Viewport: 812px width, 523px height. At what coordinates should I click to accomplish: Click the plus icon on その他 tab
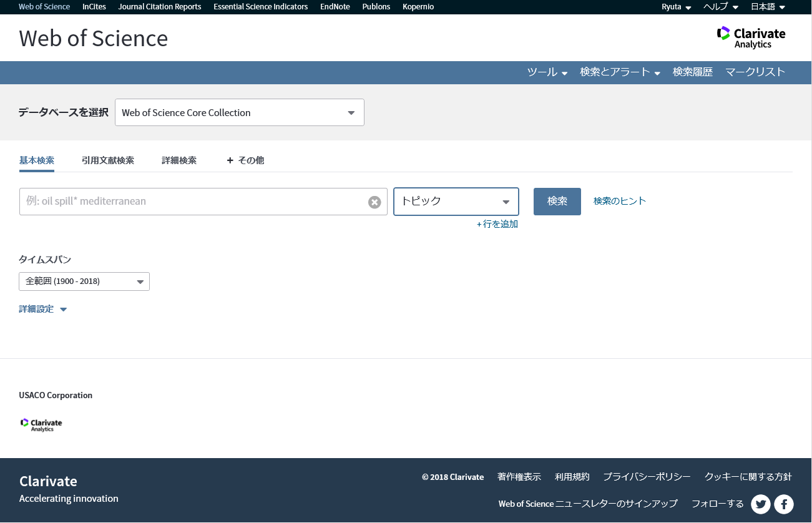point(230,160)
